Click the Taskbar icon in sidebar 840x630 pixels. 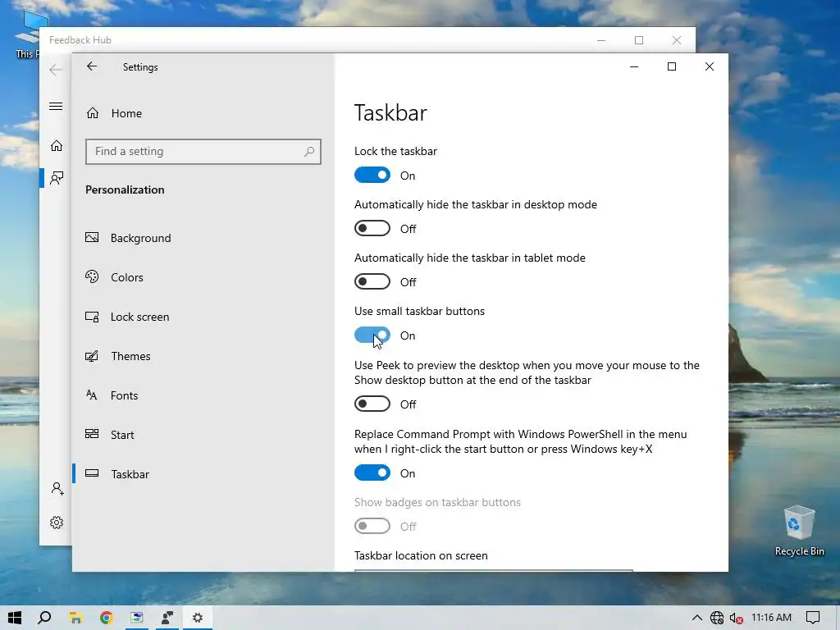[x=92, y=473]
